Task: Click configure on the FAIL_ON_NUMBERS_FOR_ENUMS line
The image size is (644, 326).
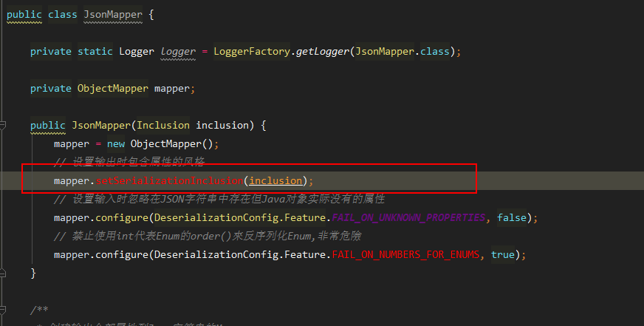Action: pyautogui.click(x=122, y=255)
